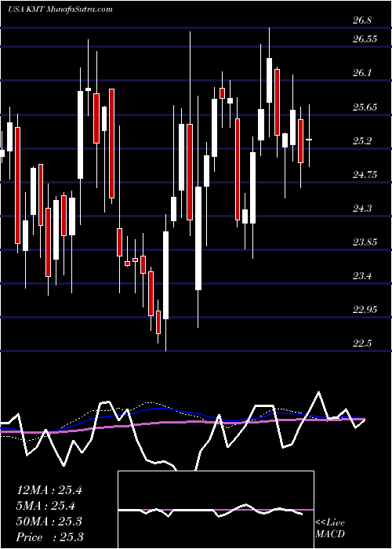Click the Live MACD label
392x549 pixels.
[x=330, y=529]
